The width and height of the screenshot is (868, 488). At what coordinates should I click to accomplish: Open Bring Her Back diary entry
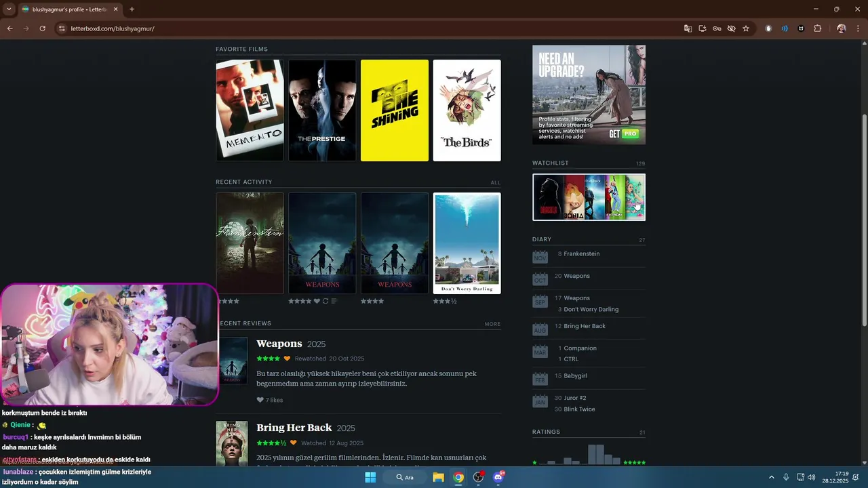click(585, 326)
